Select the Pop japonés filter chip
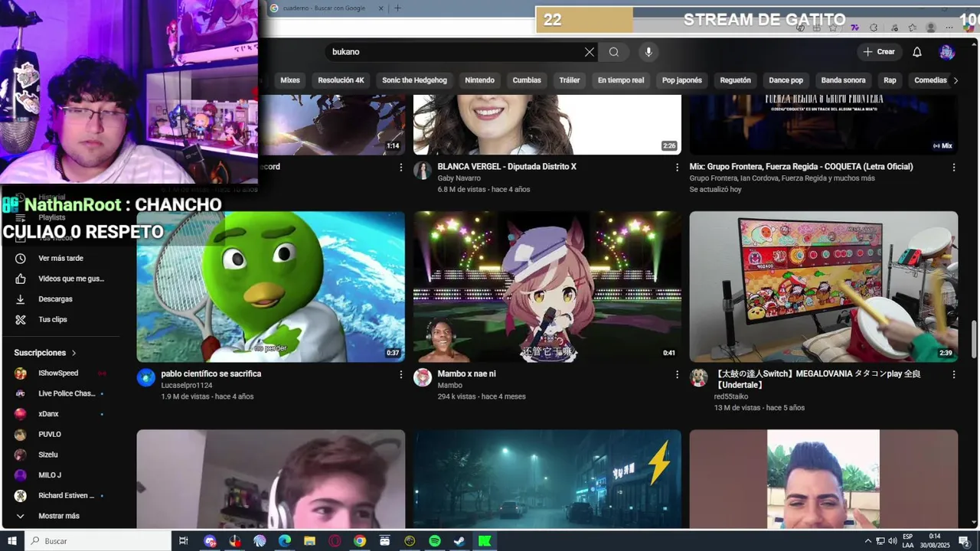 pos(682,80)
